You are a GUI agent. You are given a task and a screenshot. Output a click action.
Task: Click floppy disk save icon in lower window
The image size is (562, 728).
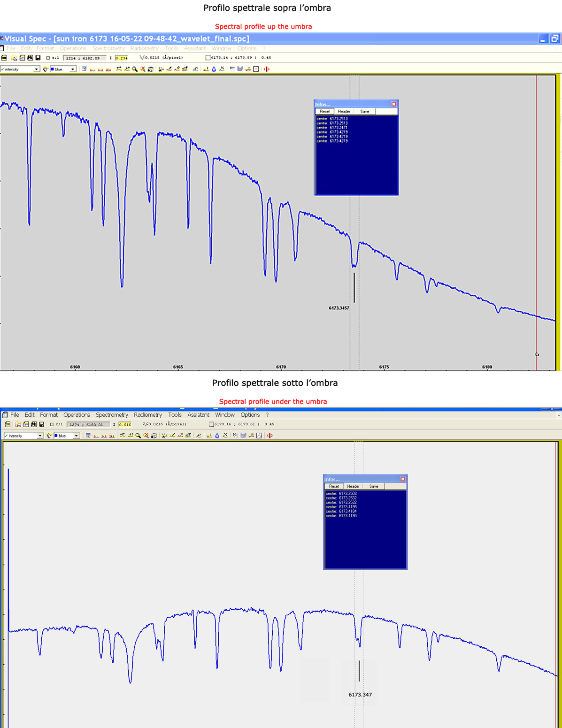point(41,424)
